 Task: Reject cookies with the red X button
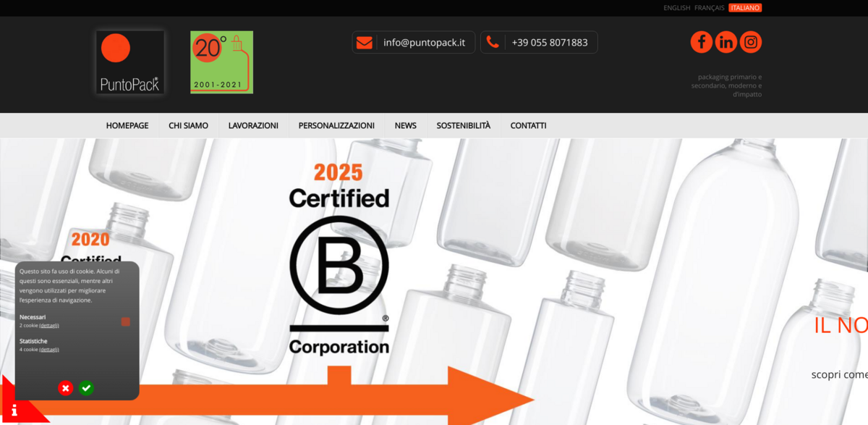[x=66, y=388]
